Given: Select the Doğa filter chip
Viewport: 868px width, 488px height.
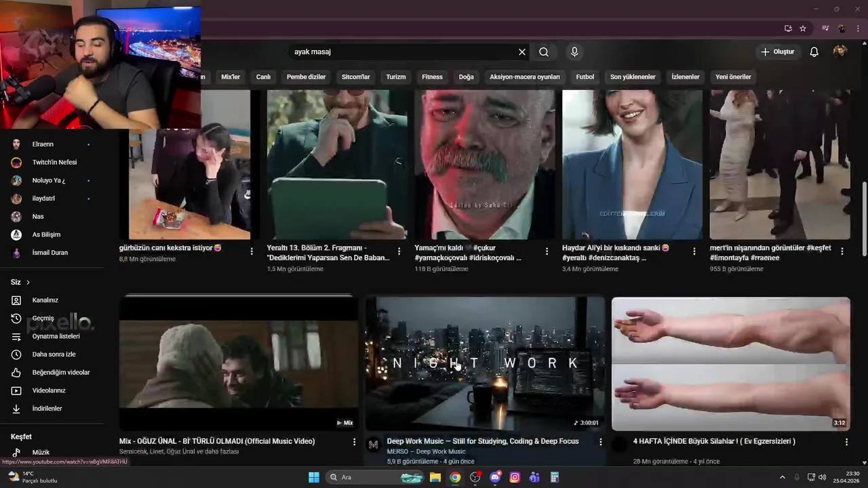Looking at the screenshot, I should [x=466, y=77].
